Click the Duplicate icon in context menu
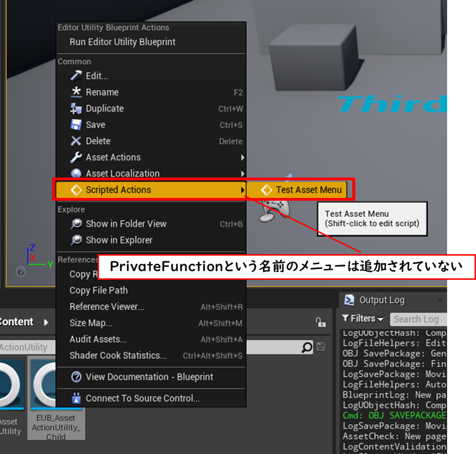This screenshot has width=476, height=454. click(x=76, y=108)
